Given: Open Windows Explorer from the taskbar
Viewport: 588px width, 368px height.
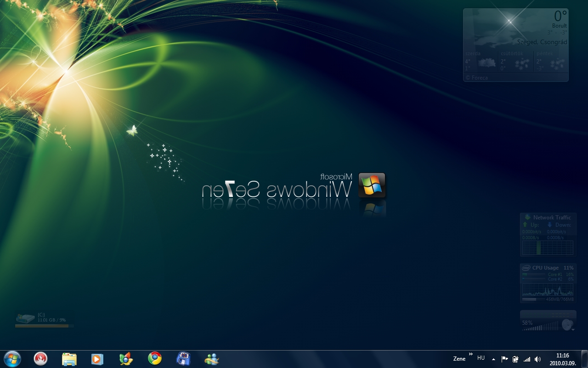Looking at the screenshot, I should [69, 359].
